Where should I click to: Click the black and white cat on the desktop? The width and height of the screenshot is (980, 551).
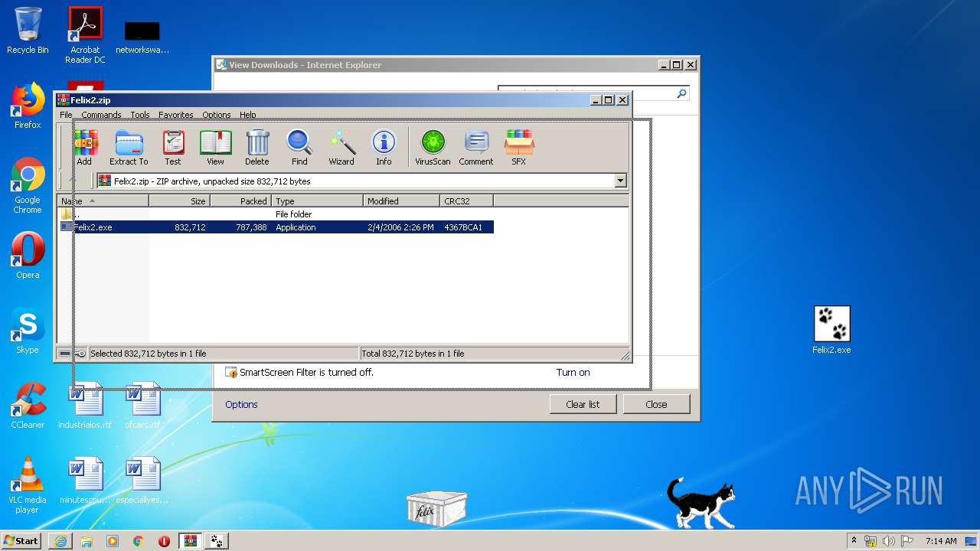701,502
